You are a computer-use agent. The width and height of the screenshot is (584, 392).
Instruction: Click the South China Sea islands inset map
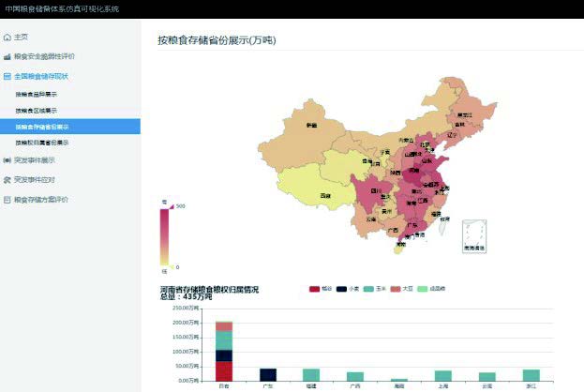[474, 234]
